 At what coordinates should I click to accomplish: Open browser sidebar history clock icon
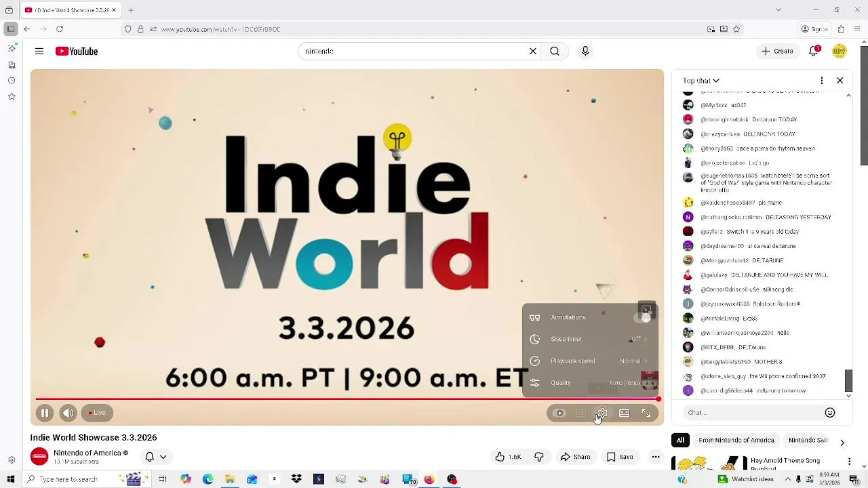click(12, 81)
